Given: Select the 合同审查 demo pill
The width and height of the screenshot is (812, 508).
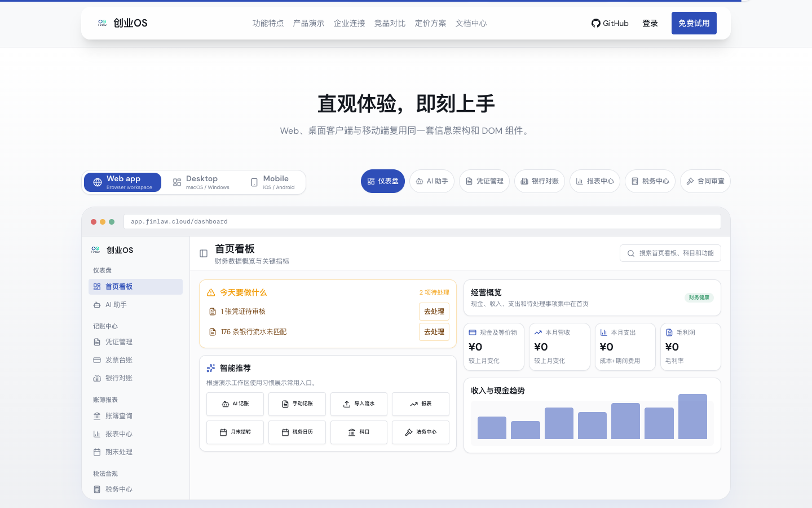Looking at the screenshot, I should (705, 181).
